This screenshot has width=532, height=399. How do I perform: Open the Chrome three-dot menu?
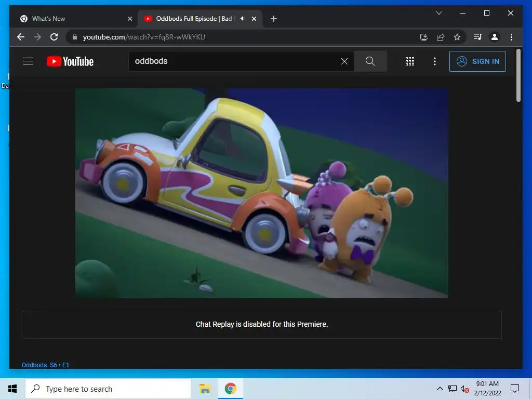tap(511, 37)
